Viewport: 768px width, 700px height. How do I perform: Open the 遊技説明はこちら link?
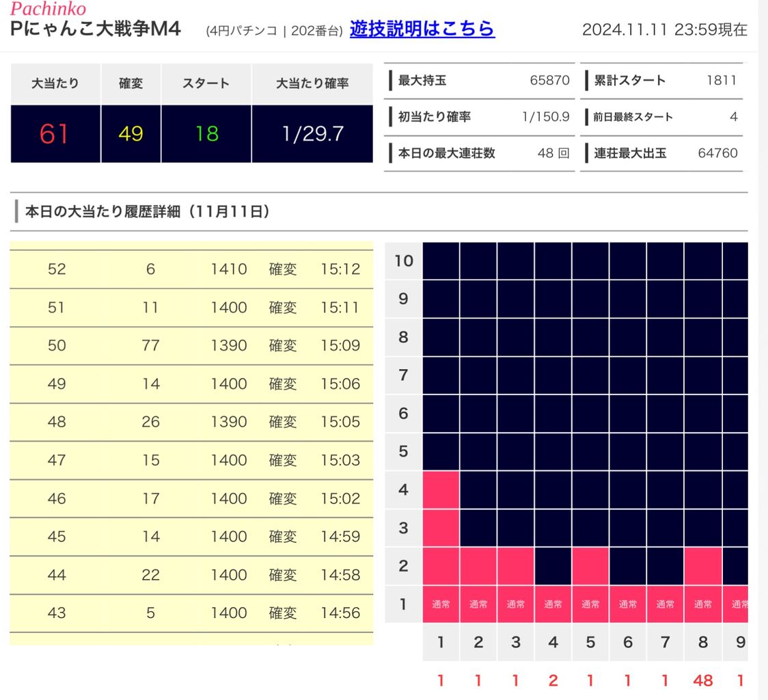[x=422, y=29]
